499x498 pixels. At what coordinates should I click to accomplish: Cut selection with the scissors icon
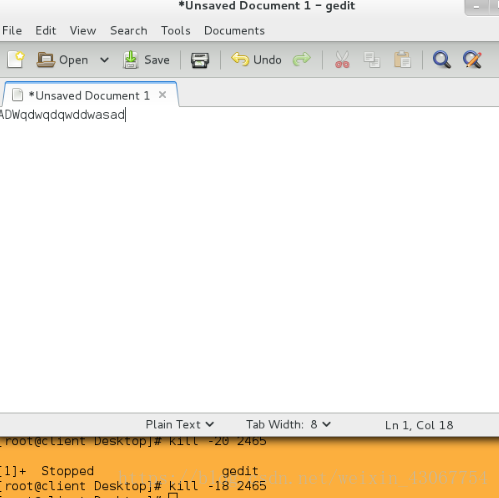[342, 60]
